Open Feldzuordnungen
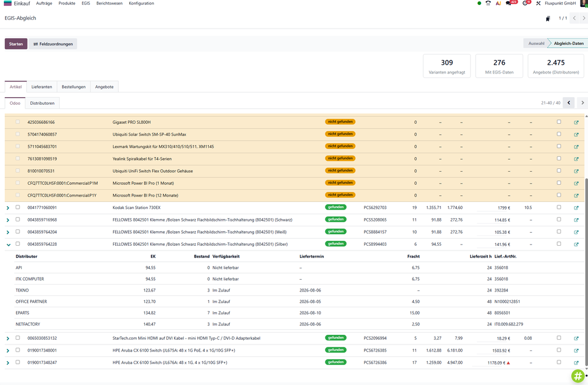 53,44
